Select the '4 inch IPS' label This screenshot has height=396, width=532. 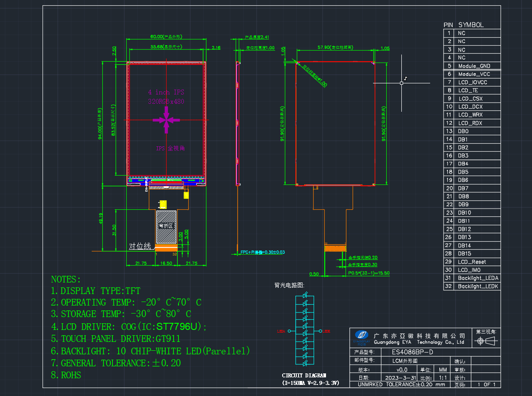(x=166, y=92)
